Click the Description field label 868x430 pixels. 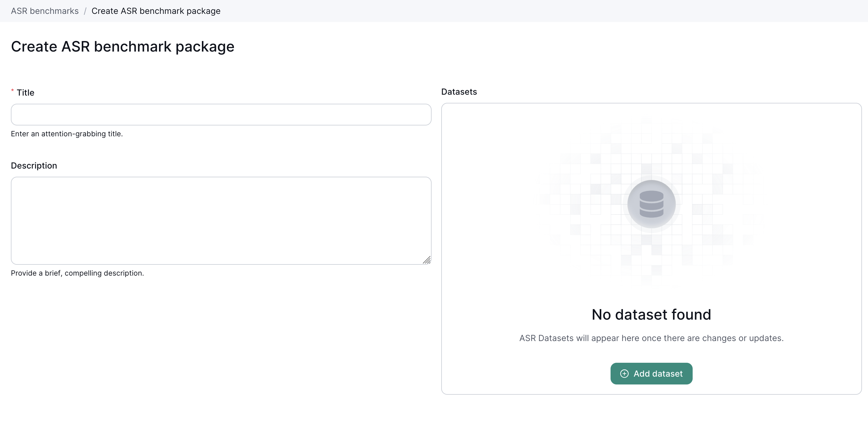[34, 166]
